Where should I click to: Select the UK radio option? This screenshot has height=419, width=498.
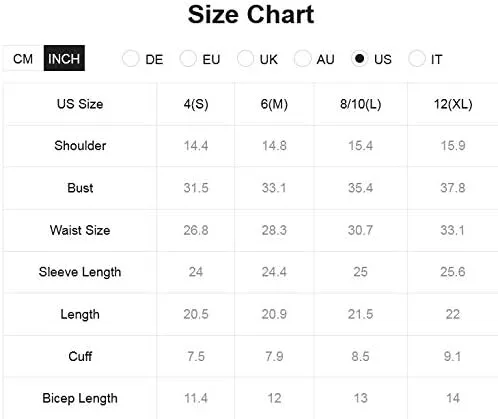(x=245, y=59)
